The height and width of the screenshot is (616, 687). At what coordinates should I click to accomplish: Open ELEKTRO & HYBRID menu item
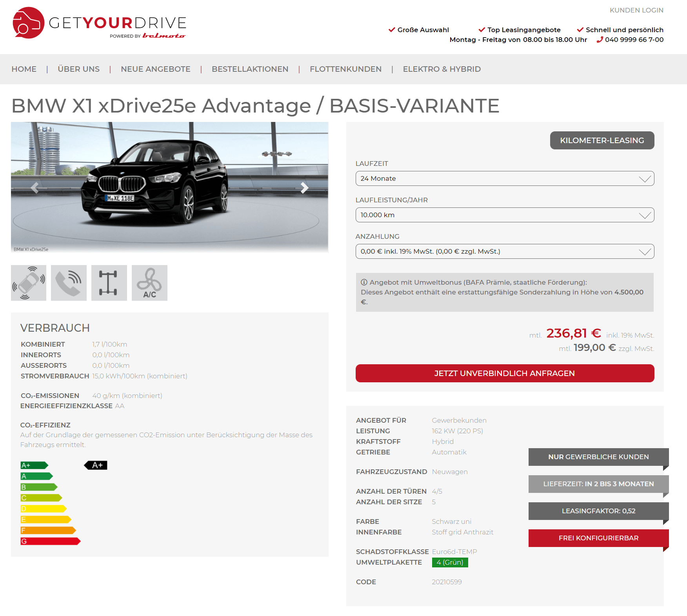(x=442, y=69)
